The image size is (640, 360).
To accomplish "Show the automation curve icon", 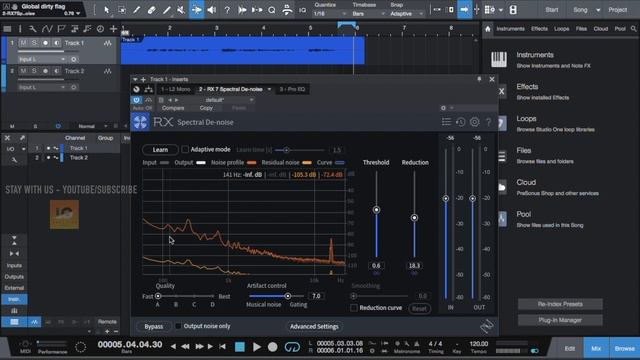I will coord(47,29).
